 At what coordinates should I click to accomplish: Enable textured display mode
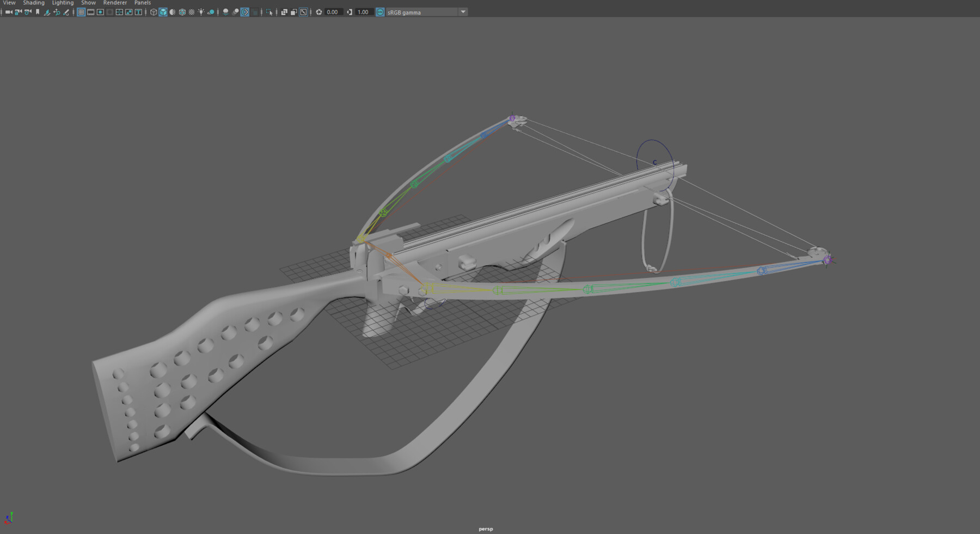tap(182, 12)
